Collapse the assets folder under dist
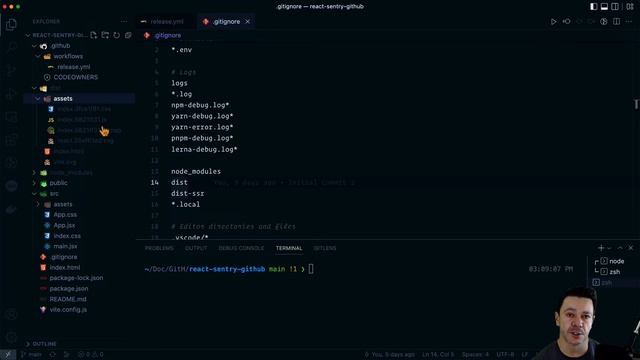The image size is (640, 360). pyautogui.click(x=38, y=99)
